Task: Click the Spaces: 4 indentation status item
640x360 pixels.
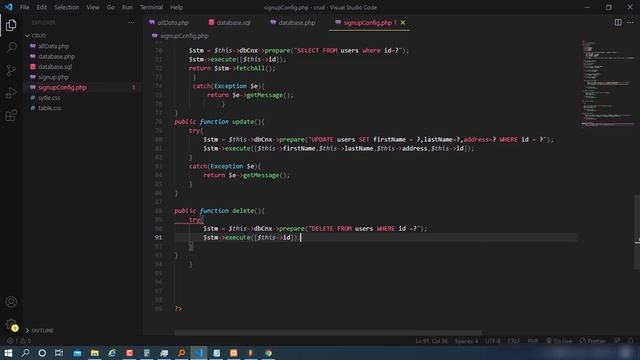Action: [467, 341]
